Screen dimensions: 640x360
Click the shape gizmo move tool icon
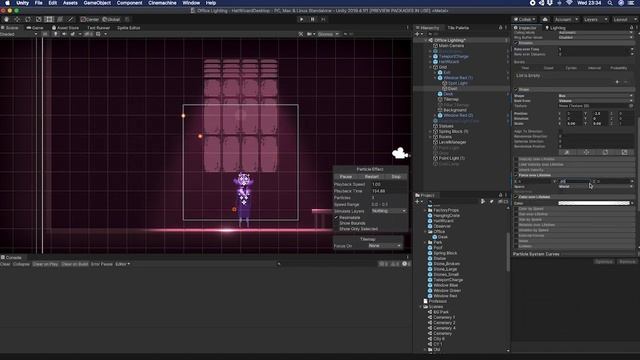pos(586,152)
